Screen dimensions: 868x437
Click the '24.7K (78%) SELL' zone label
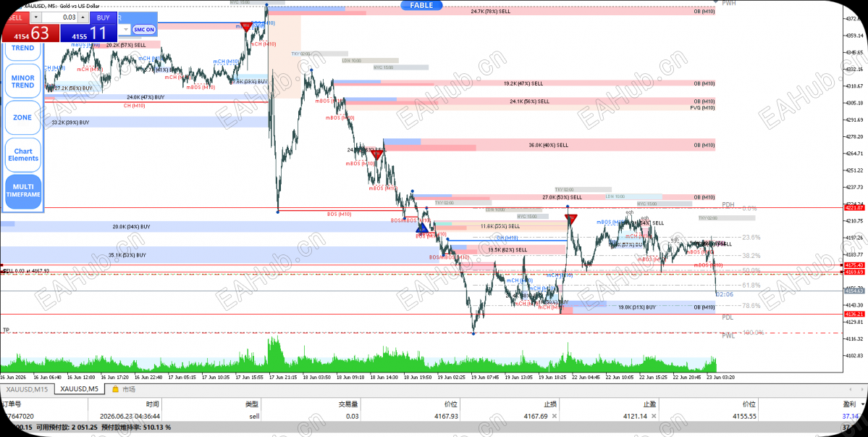click(490, 11)
